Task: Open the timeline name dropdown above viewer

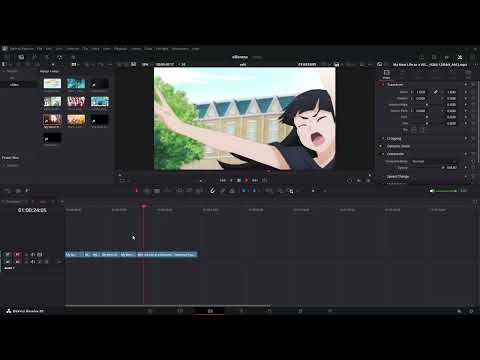Action: [243, 64]
